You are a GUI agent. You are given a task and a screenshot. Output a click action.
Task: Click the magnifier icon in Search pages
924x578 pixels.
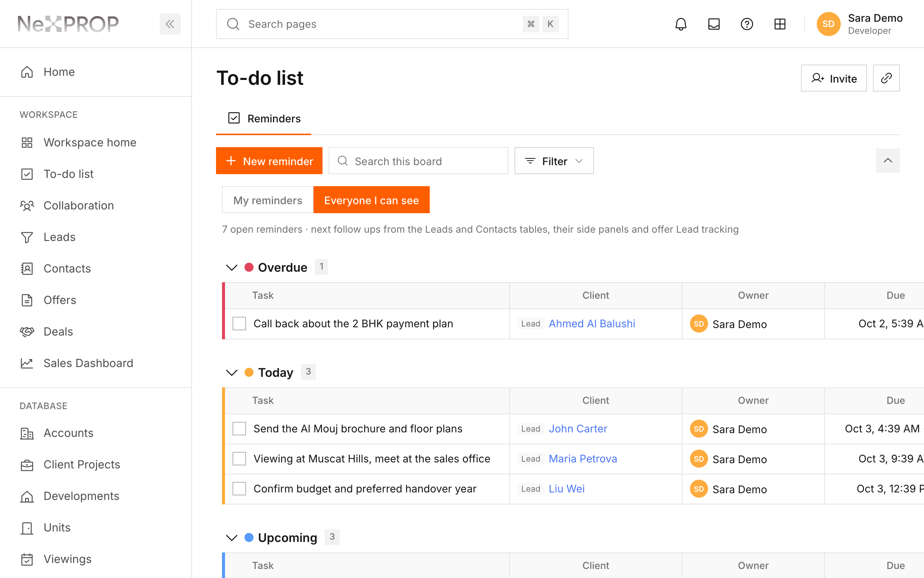[x=233, y=24]
